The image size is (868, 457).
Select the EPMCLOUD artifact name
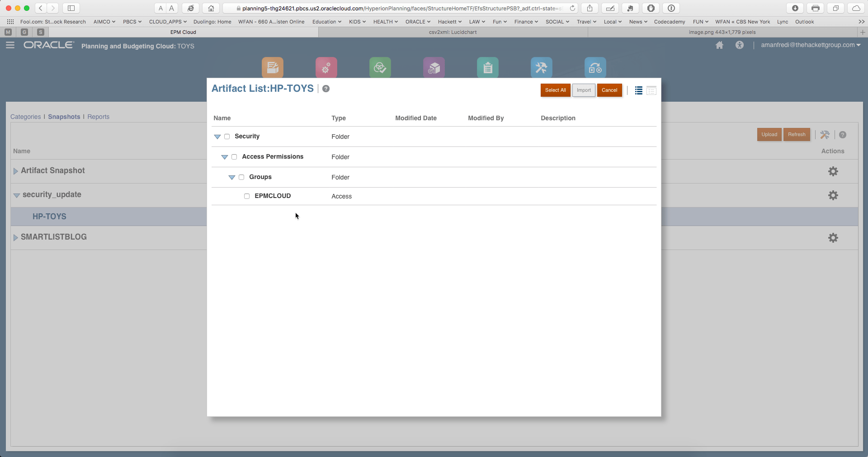pyautogui.click(x=273, y=196)
